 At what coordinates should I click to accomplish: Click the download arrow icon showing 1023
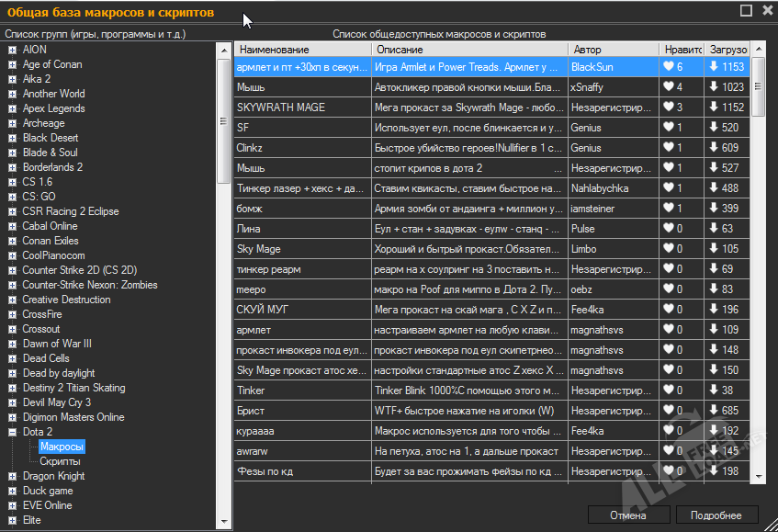pyautogui.click(x=714, y=87)
